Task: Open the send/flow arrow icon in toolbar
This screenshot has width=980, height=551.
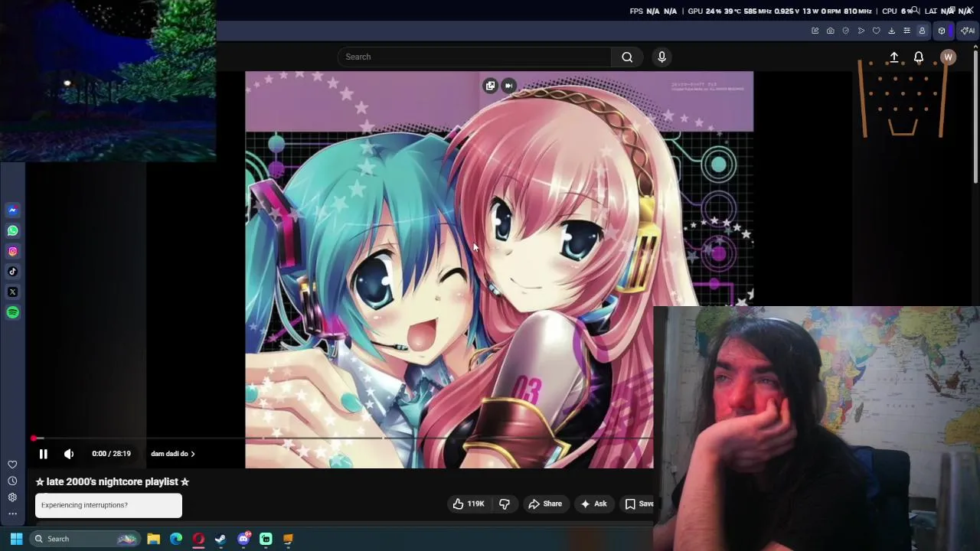Action: click(861, 31)
